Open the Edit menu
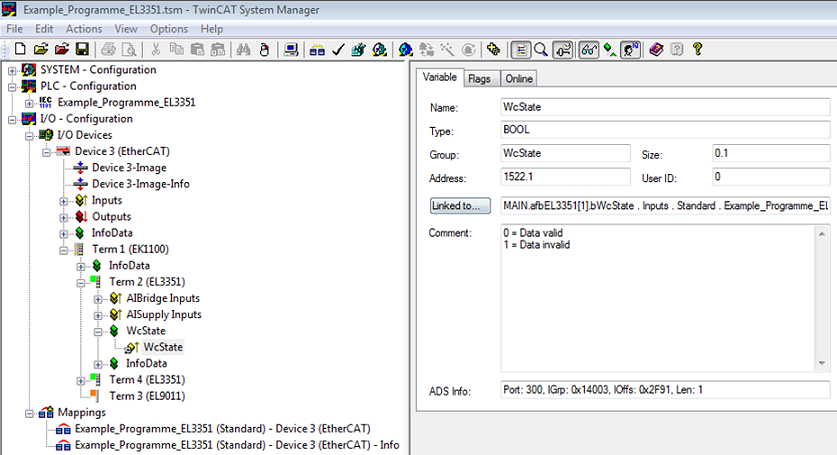The width and height of the screenshot is (837, 455). pyautogui.click(x=44, y=29)
